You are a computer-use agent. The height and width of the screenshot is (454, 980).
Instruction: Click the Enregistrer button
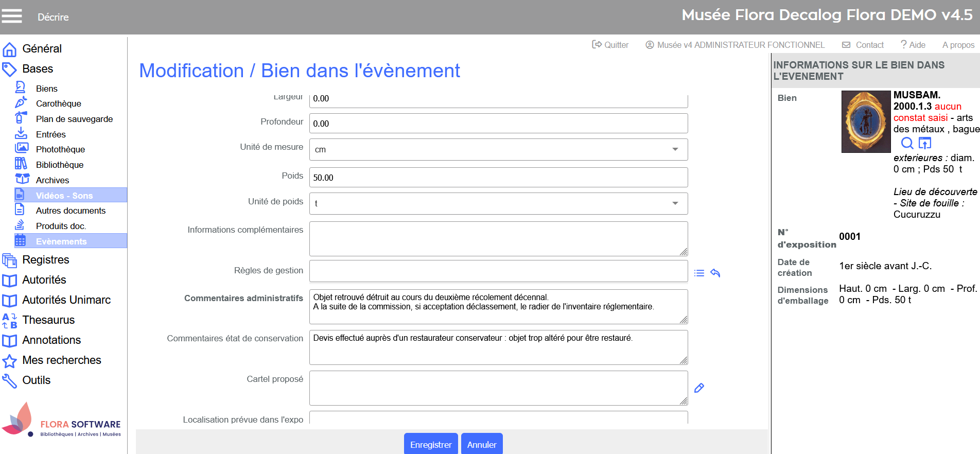(x=430, y=444)
